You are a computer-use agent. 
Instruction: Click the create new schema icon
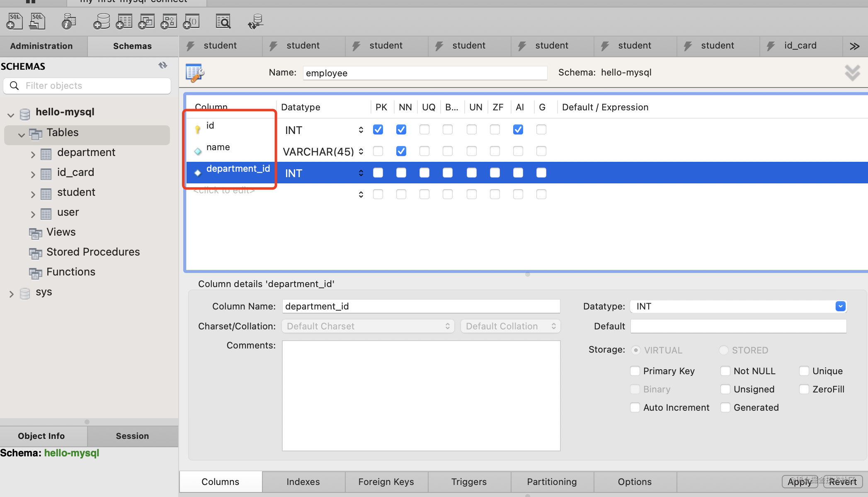click(101, 22)
